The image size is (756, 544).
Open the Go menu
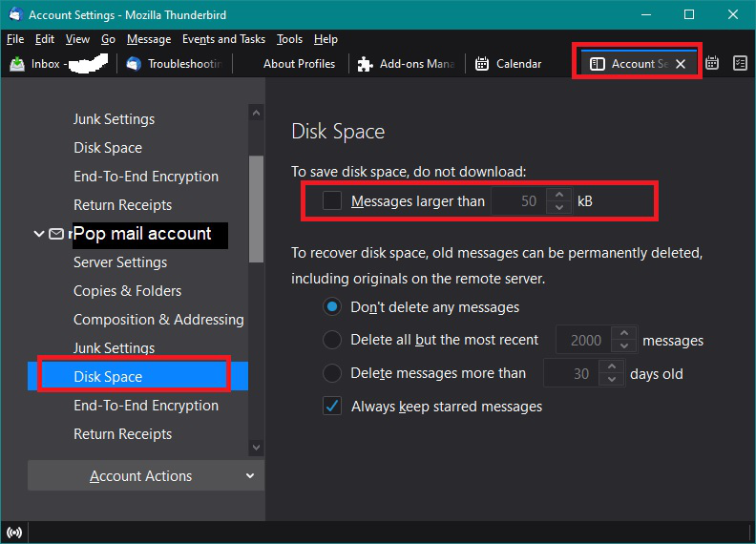[x=108, y=39]
